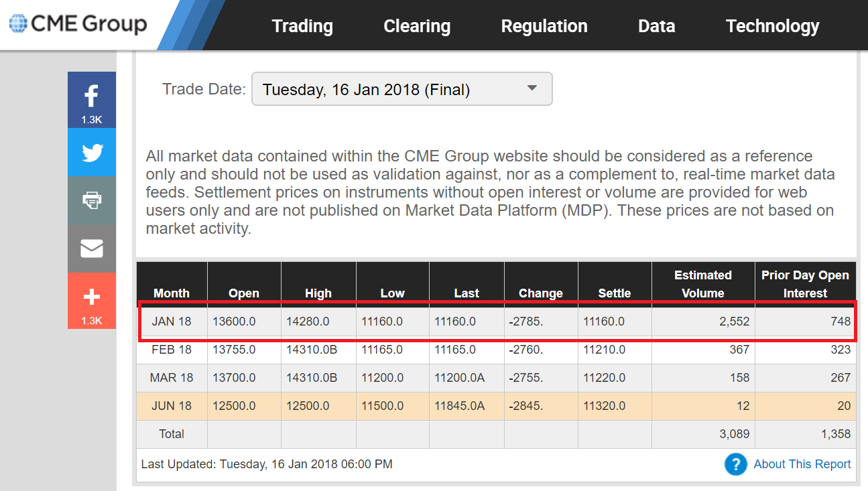Click the blue question mark help icon
This screenshot has width=868, height=491.
click(x=735, y=464)
